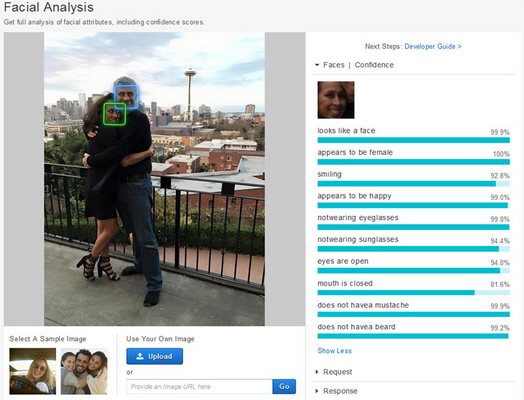524x400 pixels.
Task: Click the notwearing sunglasses confidence bar
Action: [413, 249]
